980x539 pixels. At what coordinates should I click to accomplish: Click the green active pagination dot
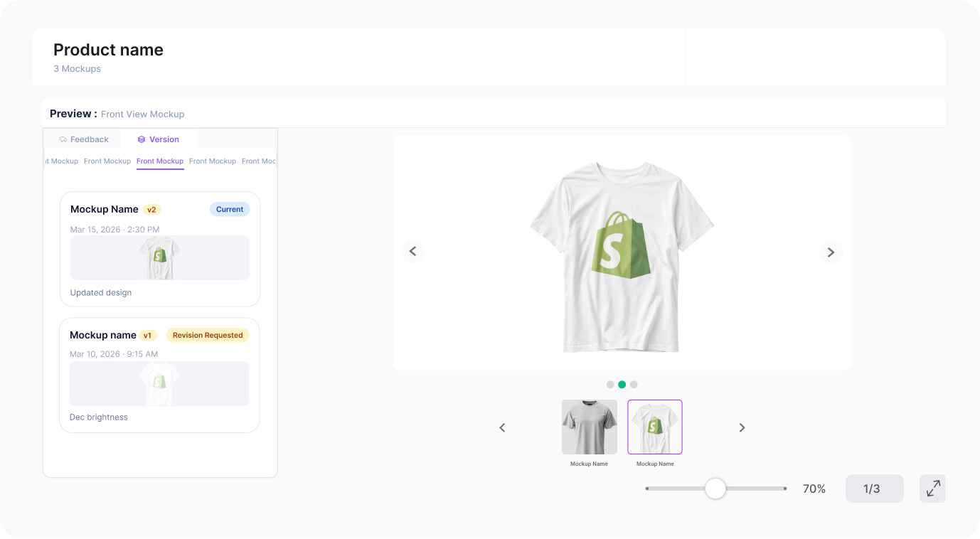(x=622, y=385)
